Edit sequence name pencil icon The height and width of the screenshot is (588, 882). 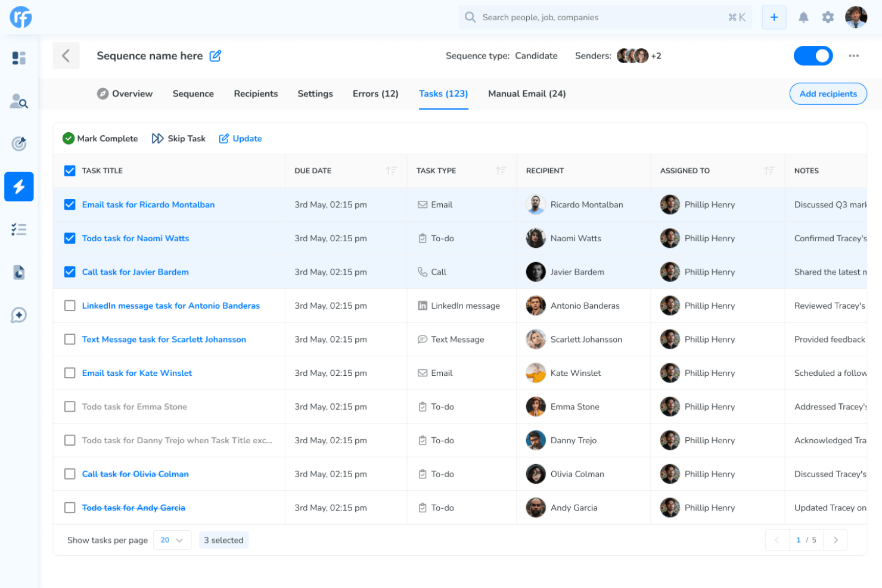pyautogui.click(x=216, y=56)
